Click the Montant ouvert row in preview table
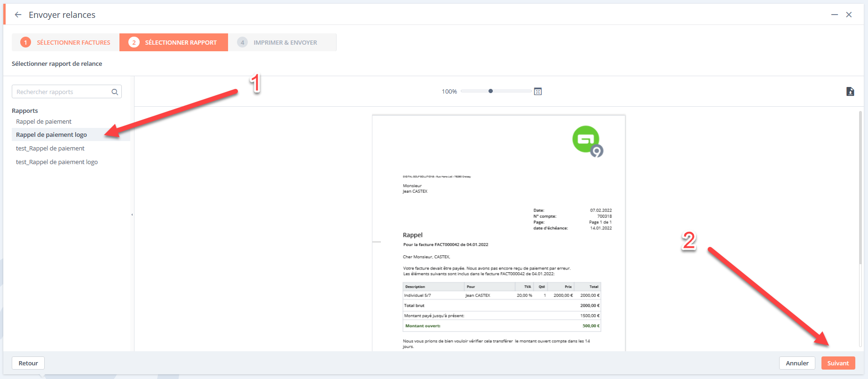The width and height of the screenshot is (868, 379). (502, 325)
